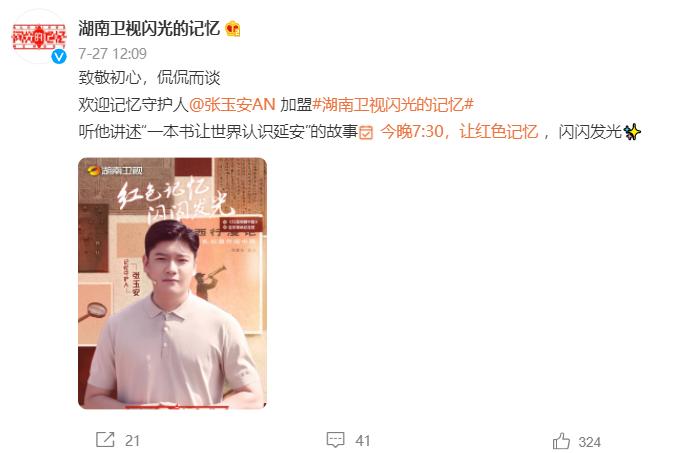Click the repost count 21
This screenshot has height=453, width=674.
coord(132,441)
